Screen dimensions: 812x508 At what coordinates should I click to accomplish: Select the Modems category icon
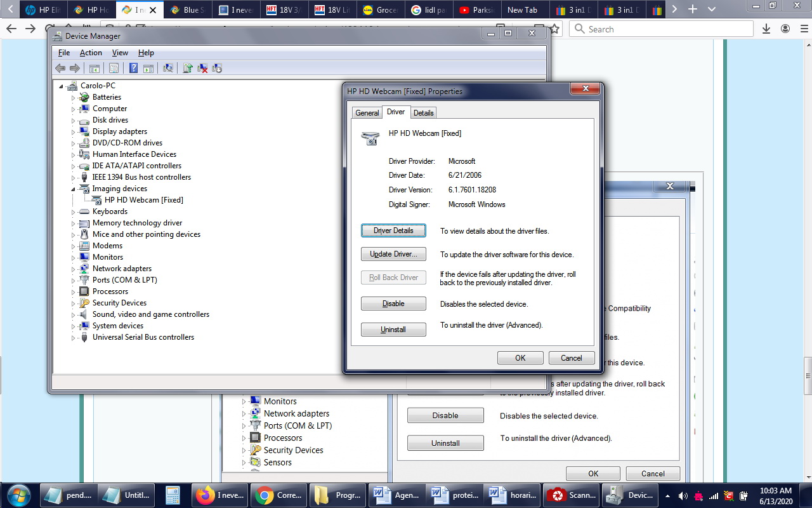pyautogui.click(x=84, y=246)
